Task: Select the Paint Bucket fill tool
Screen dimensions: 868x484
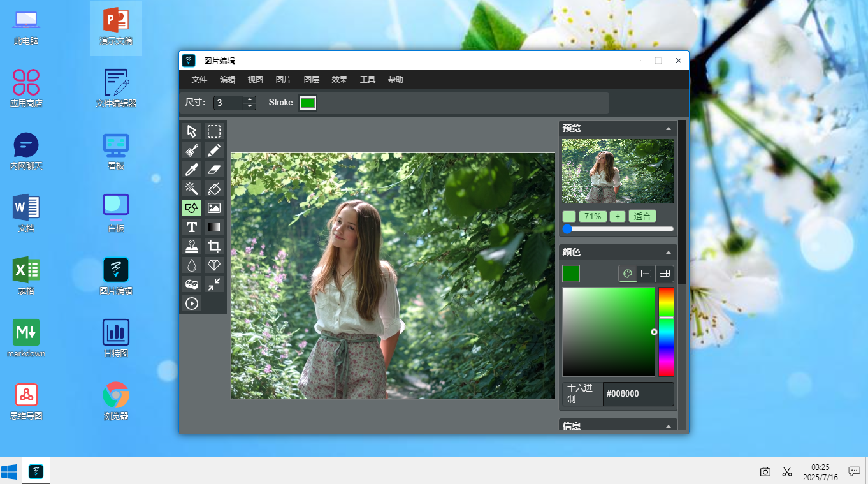Action: (214, 189)
